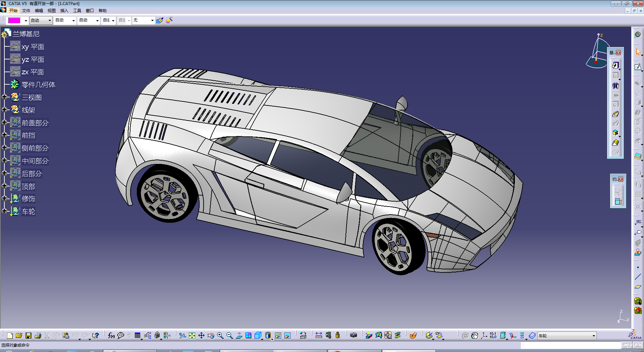Click the magenta color swatch

coord(14,20)
